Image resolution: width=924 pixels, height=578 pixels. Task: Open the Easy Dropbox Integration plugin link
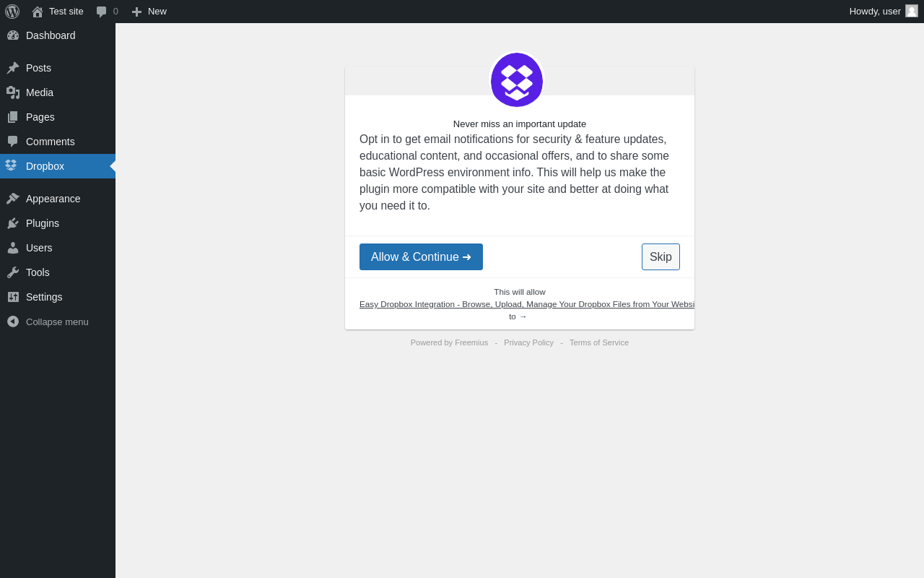[x=527, y=304]
